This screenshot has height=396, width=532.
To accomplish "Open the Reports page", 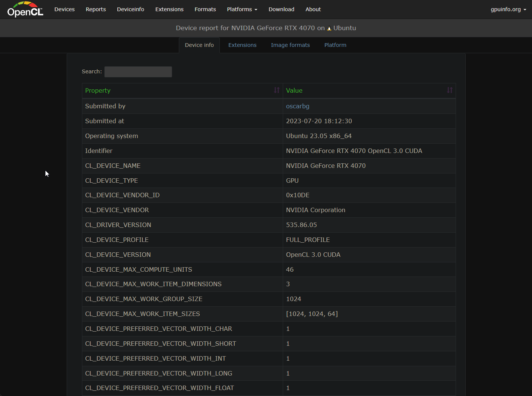I will [x=96, y=9].
